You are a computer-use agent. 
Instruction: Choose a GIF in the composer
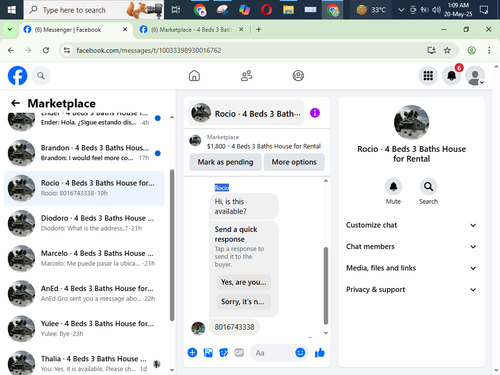click(239, 353)
